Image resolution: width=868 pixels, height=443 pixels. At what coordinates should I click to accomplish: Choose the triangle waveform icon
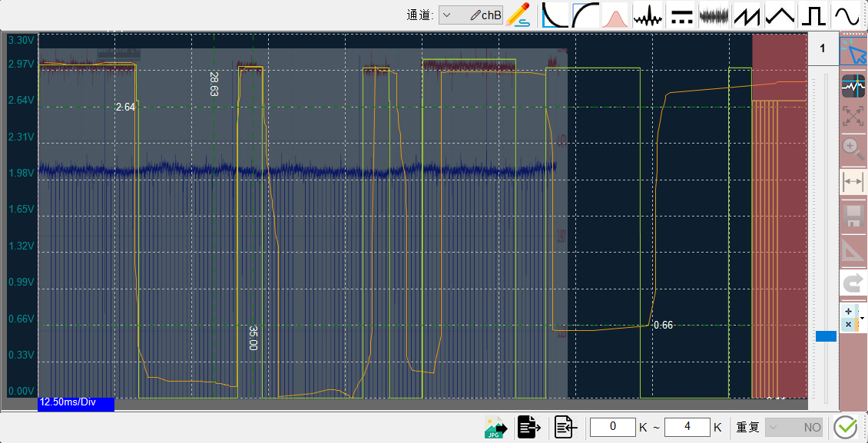(780, 15)
